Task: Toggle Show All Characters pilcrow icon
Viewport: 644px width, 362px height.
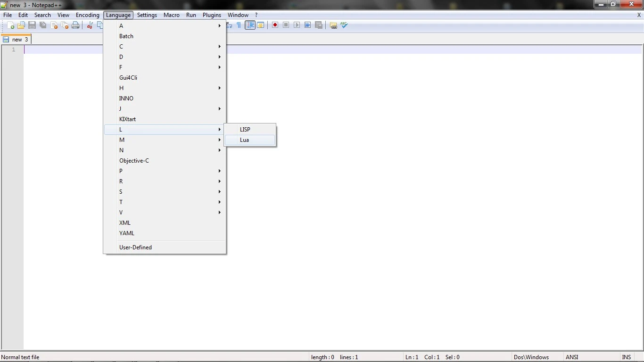Action: [x=239, y=25]
